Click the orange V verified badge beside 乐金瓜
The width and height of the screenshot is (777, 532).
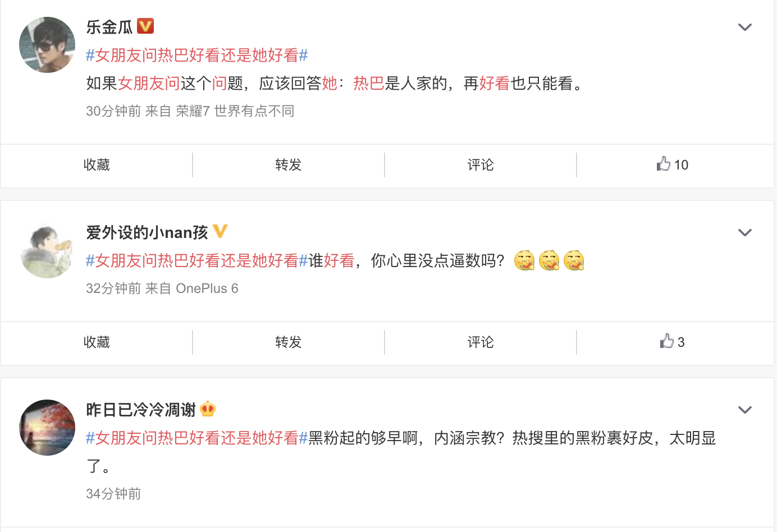tap(145, 26)
